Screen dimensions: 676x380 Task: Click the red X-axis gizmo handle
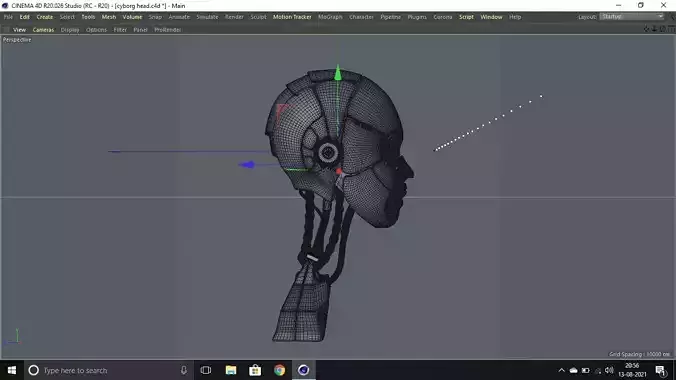click(x=339, y=172)
